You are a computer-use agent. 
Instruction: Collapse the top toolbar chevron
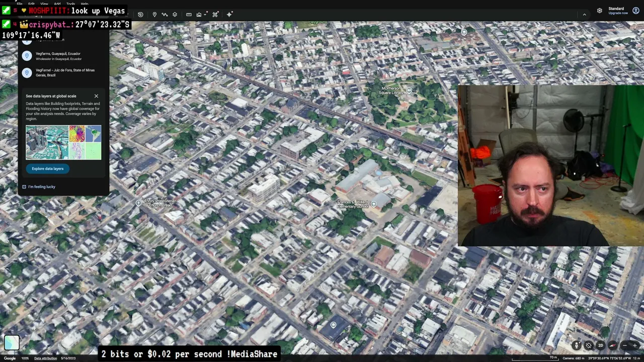coord(584,15)
